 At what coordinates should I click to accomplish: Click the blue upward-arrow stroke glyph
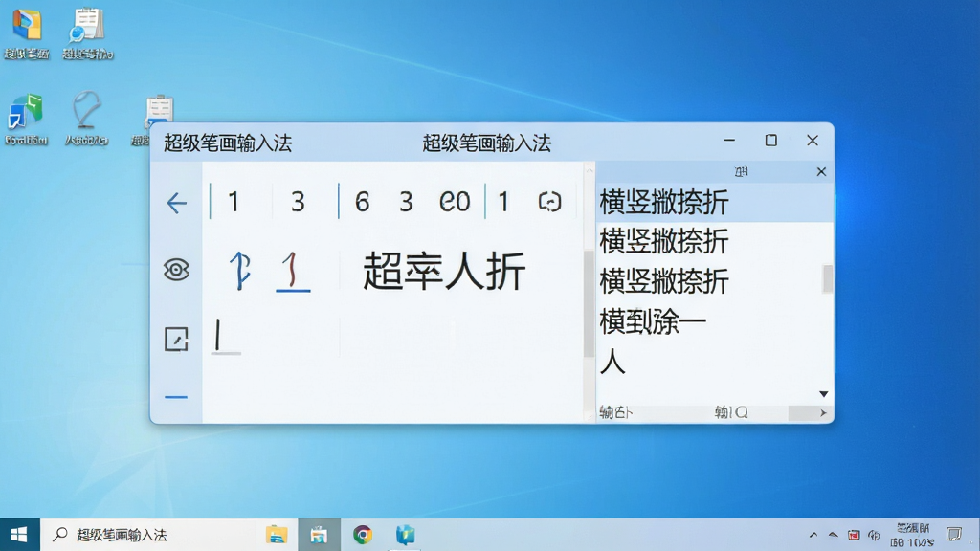pyautogui.click(x=240, y=271)
